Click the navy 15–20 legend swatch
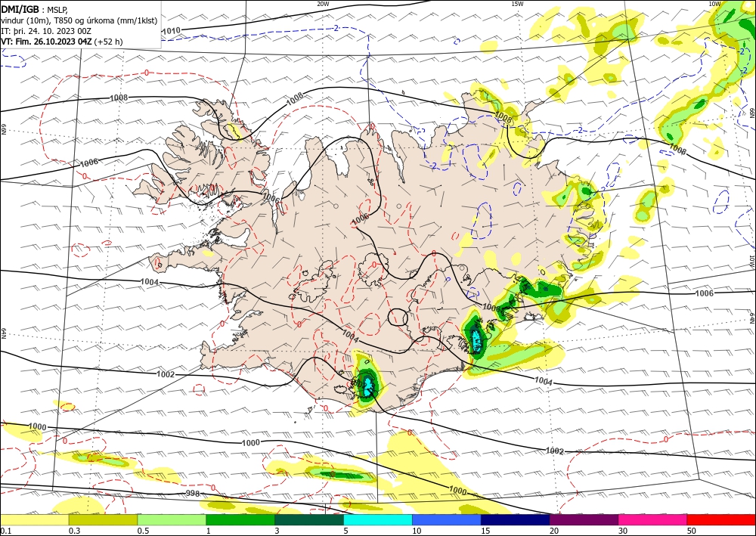This screenshot has width=756, height=536. tap(516, 519)
